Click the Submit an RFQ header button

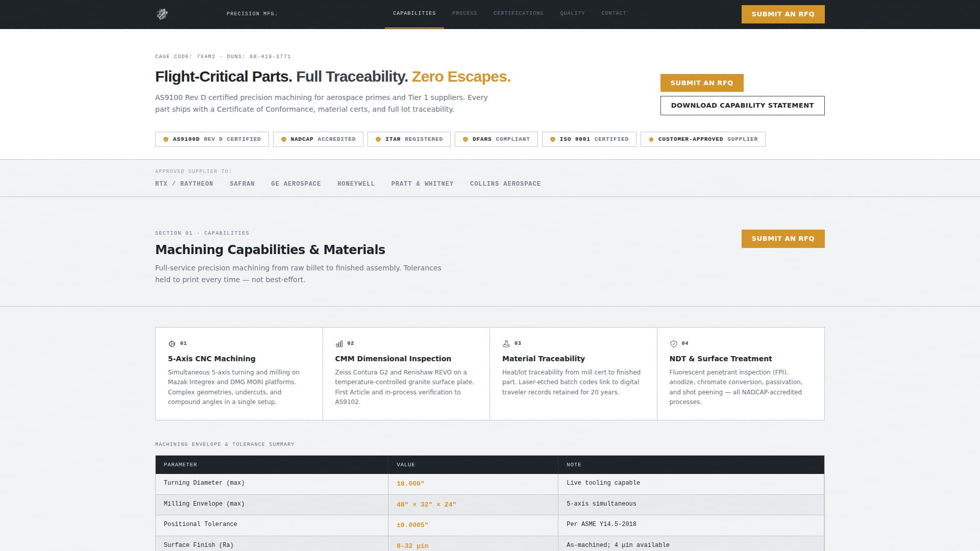[782, 14]
